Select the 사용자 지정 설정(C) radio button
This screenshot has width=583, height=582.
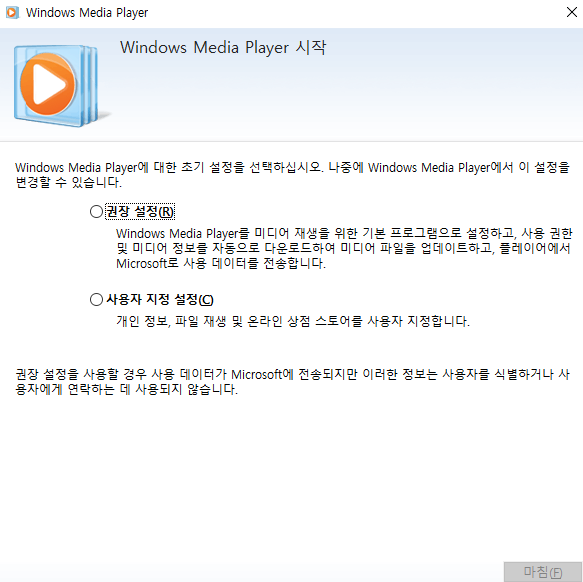[96, 299]
